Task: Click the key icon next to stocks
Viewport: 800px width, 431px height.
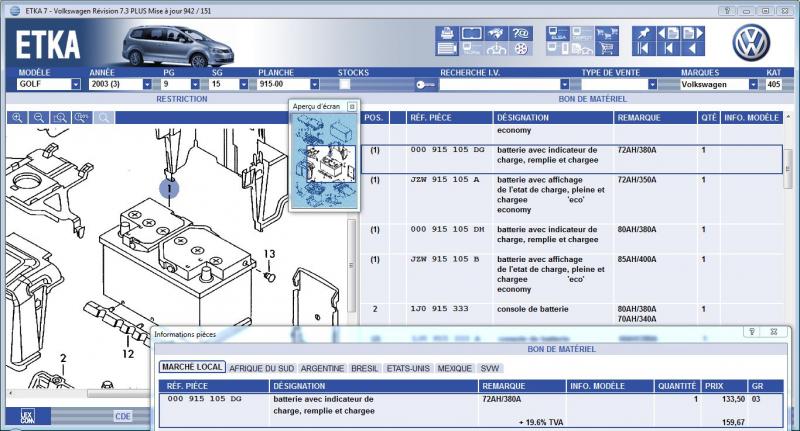Action: (x=425, y=85)
